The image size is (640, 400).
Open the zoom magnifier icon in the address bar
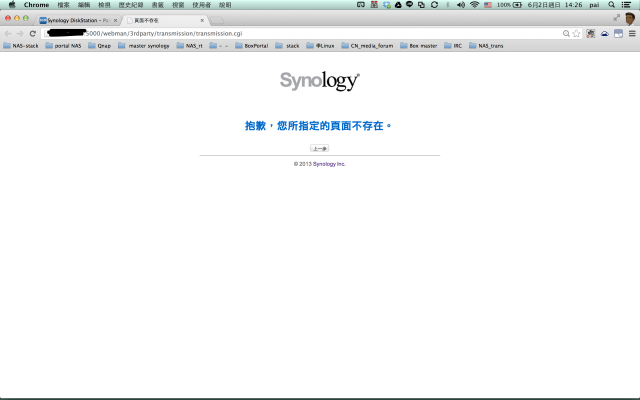coord(566,33)
